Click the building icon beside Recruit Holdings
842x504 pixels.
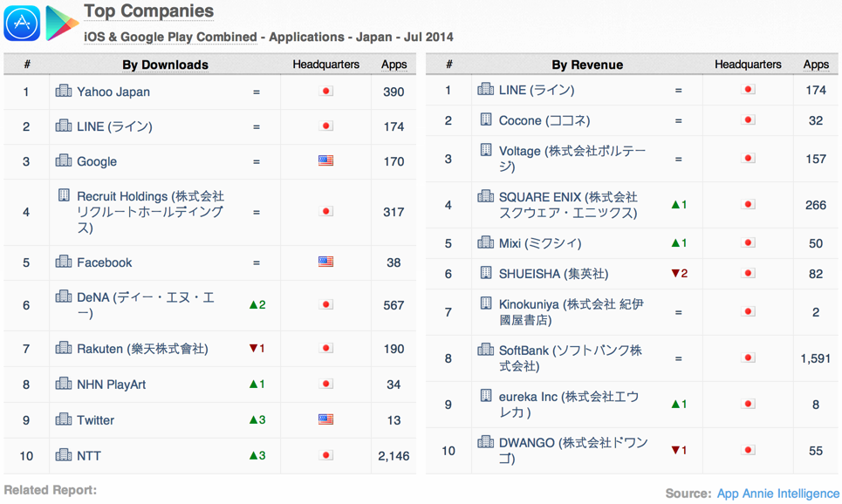pyautogui.click(x=64, y=194)
